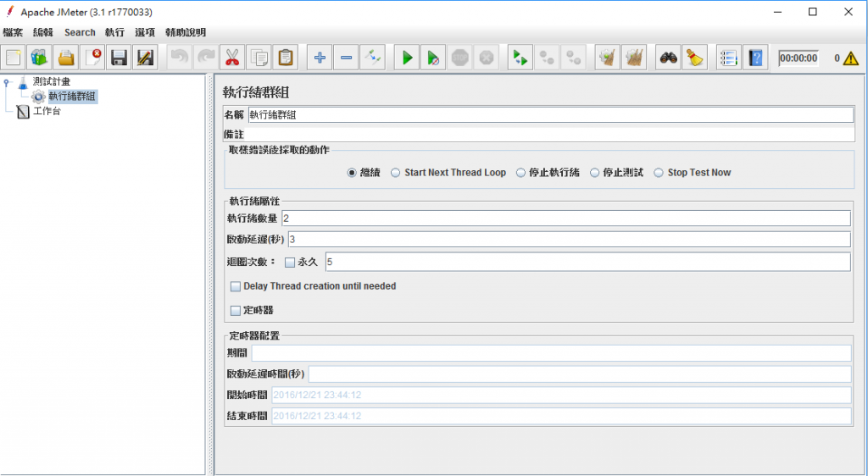Expand all nodes with plus icon
This screenshot has width=868, height=476.
pyautogui.click(x=320, y=58)
